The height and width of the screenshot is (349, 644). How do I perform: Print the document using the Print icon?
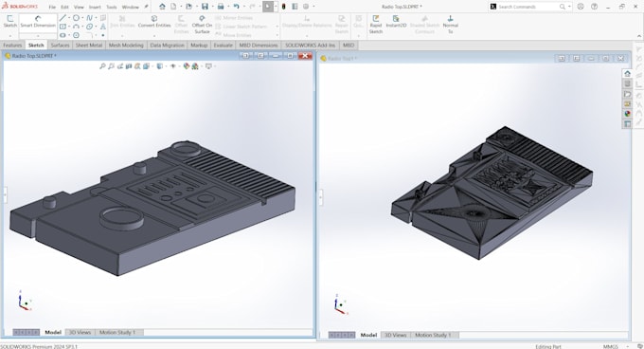point(221,7)
